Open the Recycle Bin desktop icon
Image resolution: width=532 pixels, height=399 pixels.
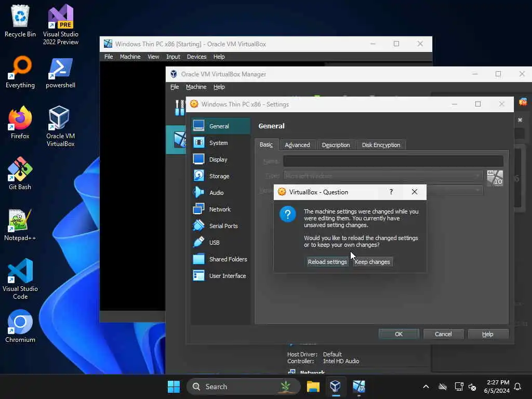(x=20, y=21)
